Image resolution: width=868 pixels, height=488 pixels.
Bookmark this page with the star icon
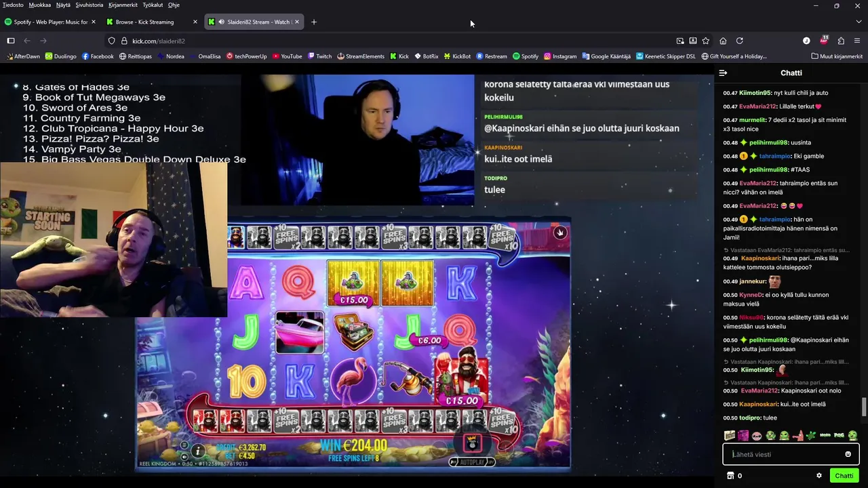[x=706, y=41]
